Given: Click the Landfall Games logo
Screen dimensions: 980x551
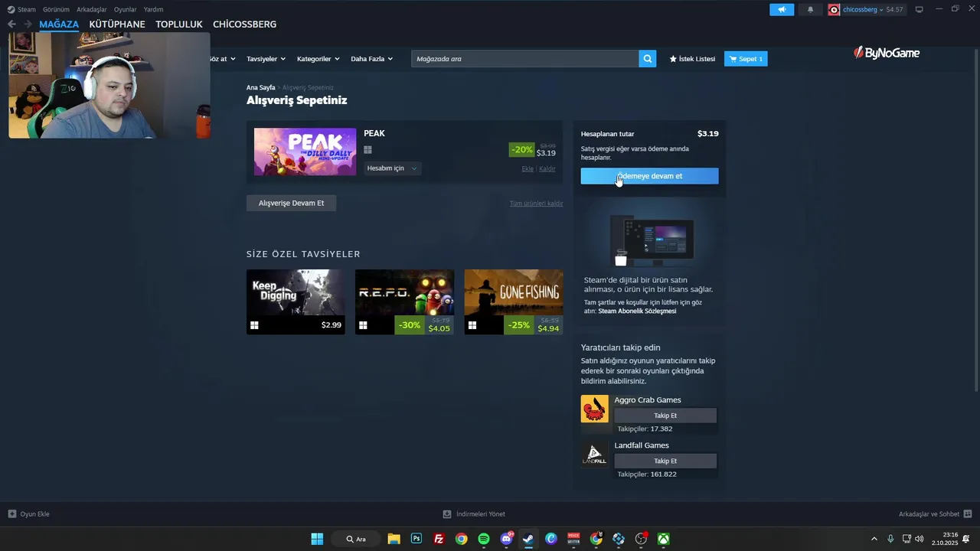Looking at the screenshot, I should (x=595, y=454).
